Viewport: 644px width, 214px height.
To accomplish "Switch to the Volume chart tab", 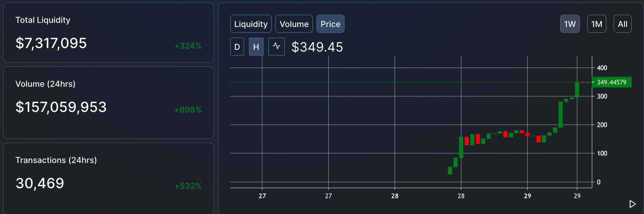I will (x=294, y=24).
